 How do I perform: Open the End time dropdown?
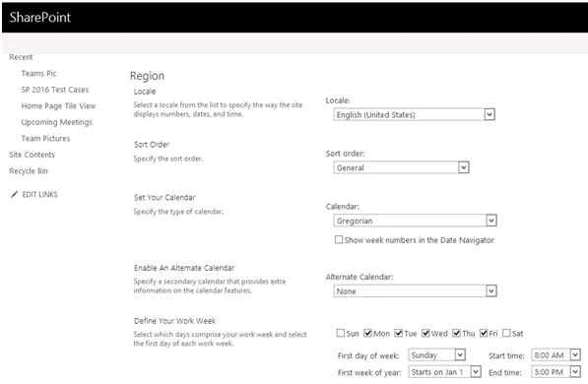pos(556,372)
